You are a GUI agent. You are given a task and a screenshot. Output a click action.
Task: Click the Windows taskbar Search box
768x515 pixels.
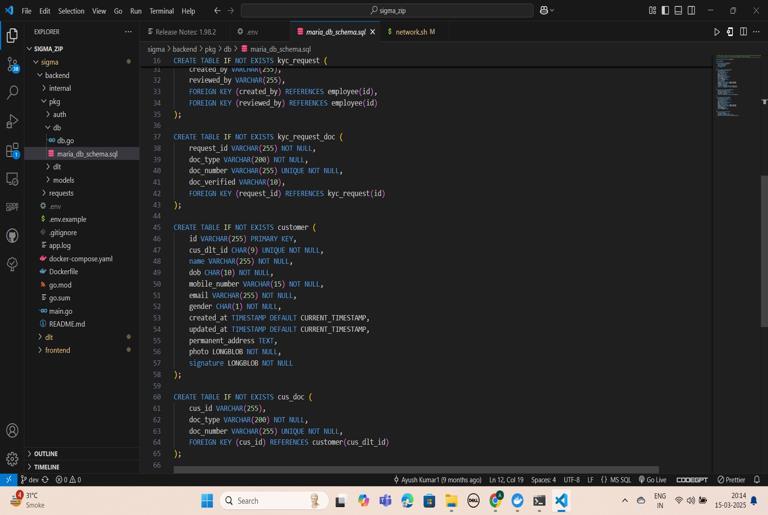(x=273, y=501)
